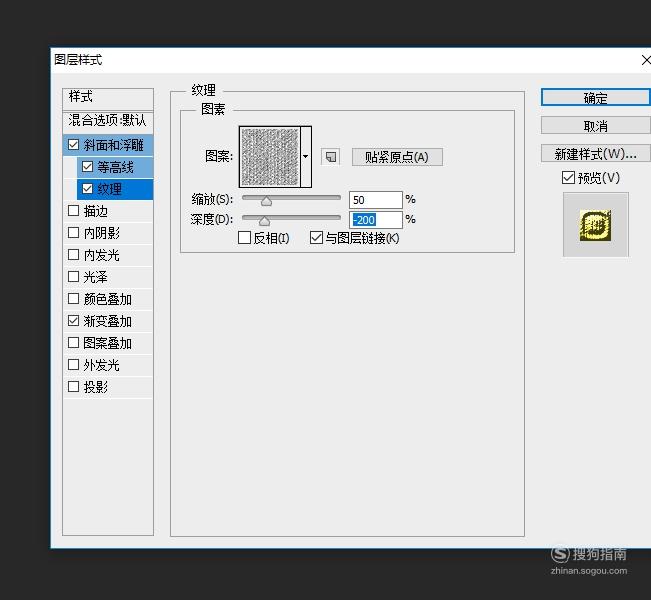This screenshot has width=651, height=600.
Task: Select the 混合选项:默认 entry
Action: 108,121
